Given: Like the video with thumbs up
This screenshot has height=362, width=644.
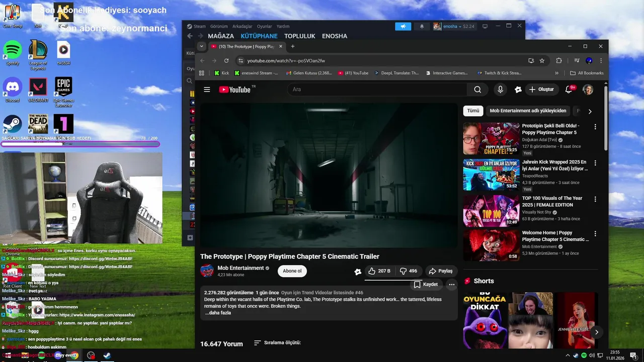Looking at the screenshot, I should coord(379,271).
